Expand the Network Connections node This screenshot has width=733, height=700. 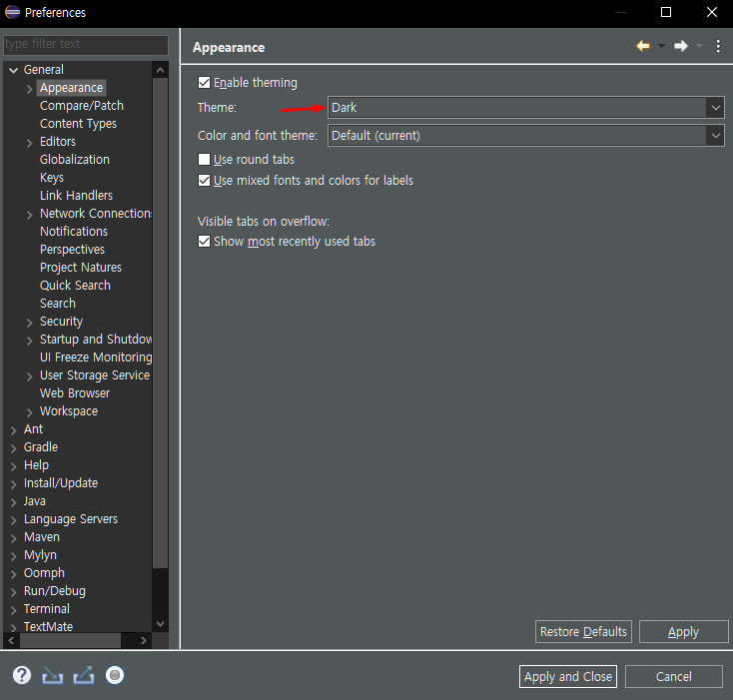[29, 215]
